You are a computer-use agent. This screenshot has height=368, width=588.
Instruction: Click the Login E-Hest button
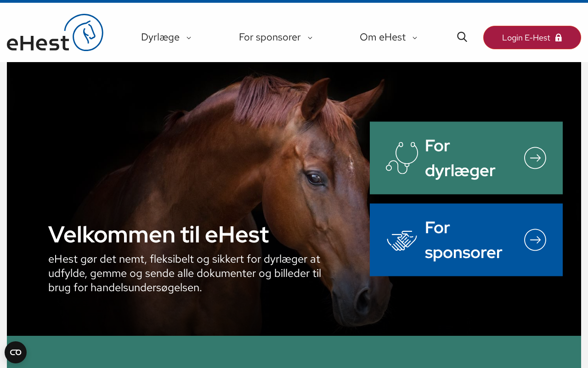(532, 38)
